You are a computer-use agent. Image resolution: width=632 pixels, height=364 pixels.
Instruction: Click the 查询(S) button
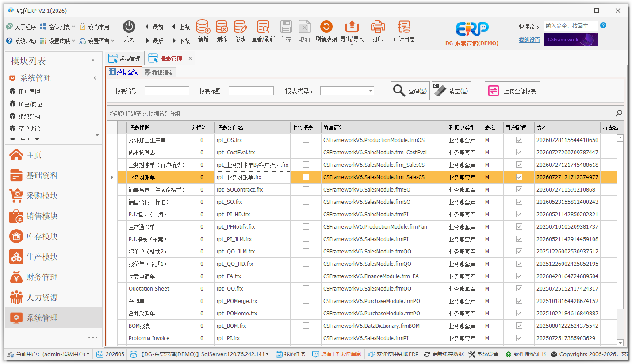click(x=410, y=91)
